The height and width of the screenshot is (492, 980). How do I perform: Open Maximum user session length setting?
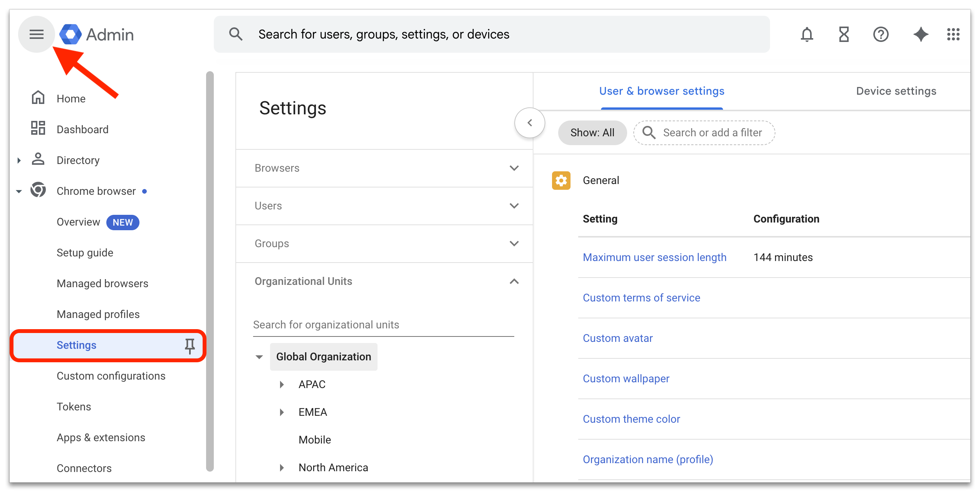click(654, 257)
